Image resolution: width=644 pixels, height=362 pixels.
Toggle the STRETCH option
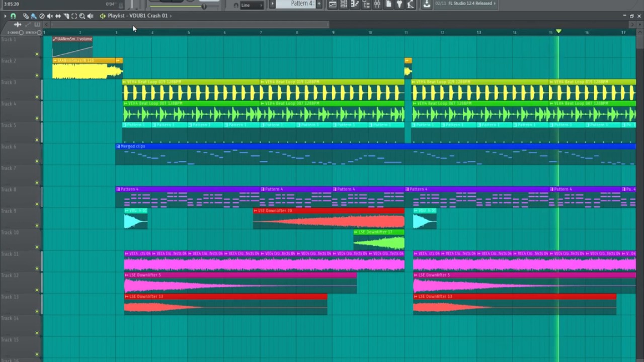click(x=39, y=33)
